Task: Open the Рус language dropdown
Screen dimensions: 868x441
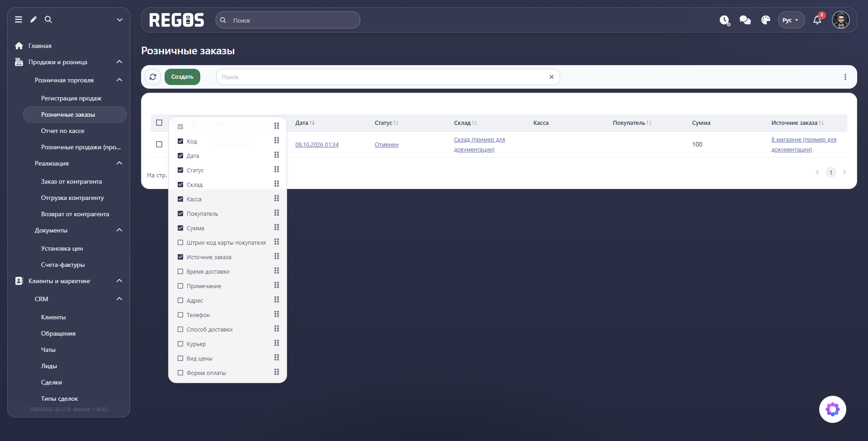Action: click(791, 20)
